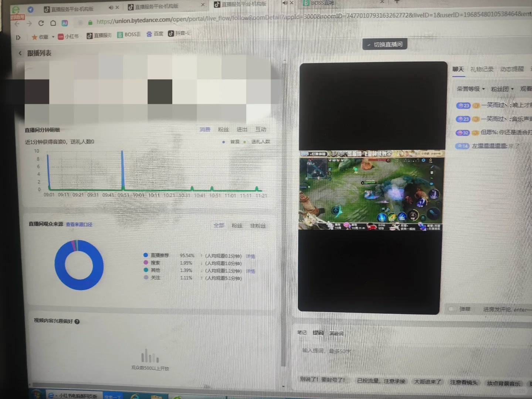This screenshot has width=532, height=399.
Task: Click the 360 browser logo icon
Action: [x=16, y=10]
